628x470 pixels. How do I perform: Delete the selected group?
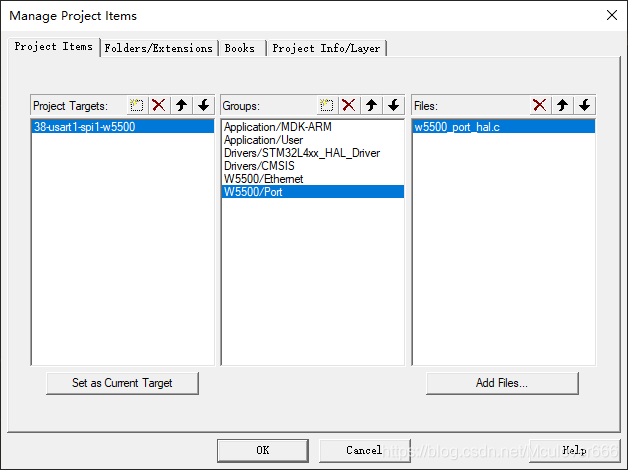point(349,105)
